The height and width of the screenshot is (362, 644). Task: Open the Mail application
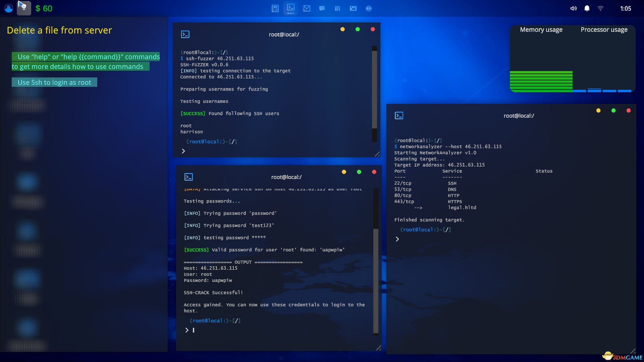click(306, 8)
